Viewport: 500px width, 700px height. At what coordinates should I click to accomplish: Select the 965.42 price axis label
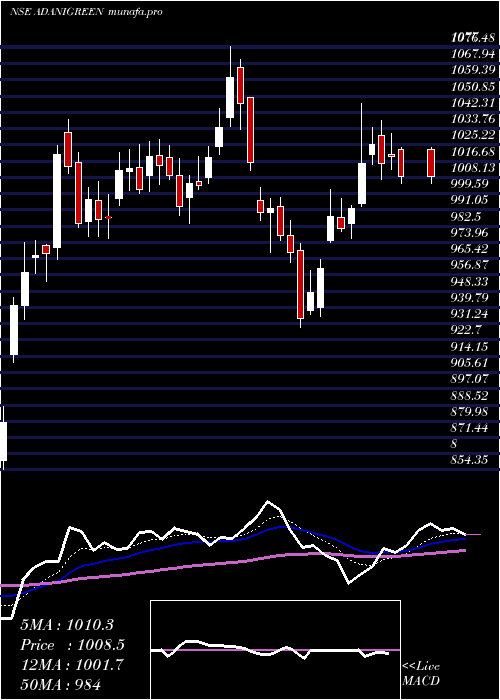tap(469, 248)
